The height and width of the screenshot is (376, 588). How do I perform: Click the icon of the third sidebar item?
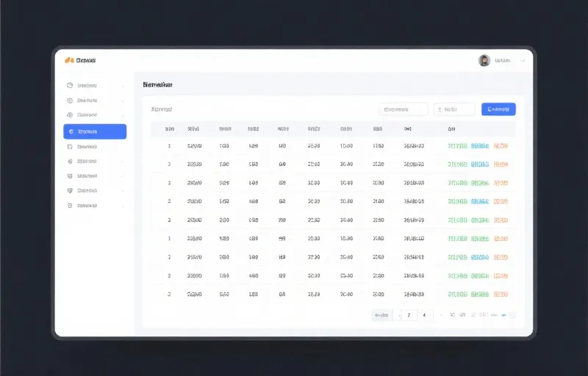pyautogui.click(x=70, y=115)
